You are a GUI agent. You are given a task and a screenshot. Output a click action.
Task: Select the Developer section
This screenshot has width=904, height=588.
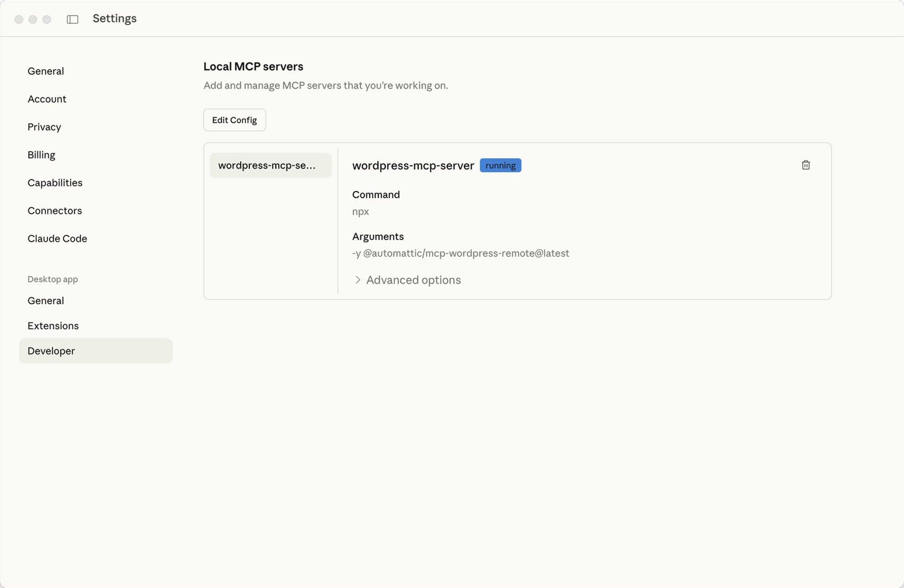[51, 351]
